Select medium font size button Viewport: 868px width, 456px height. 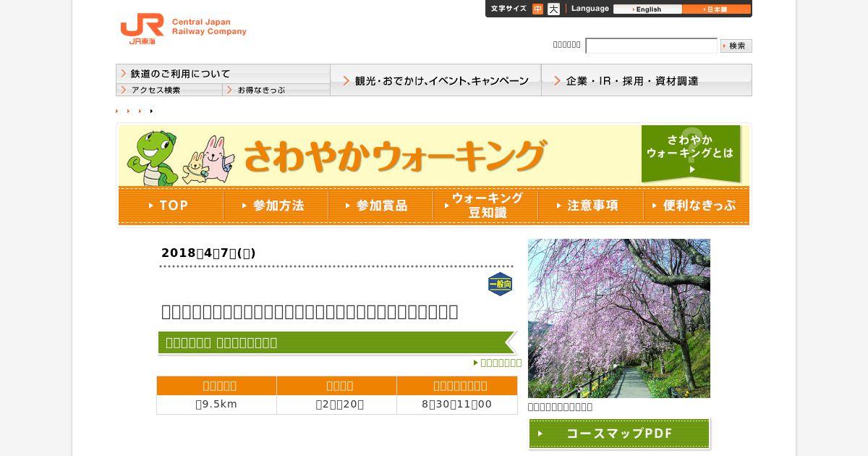click(537, 9)
